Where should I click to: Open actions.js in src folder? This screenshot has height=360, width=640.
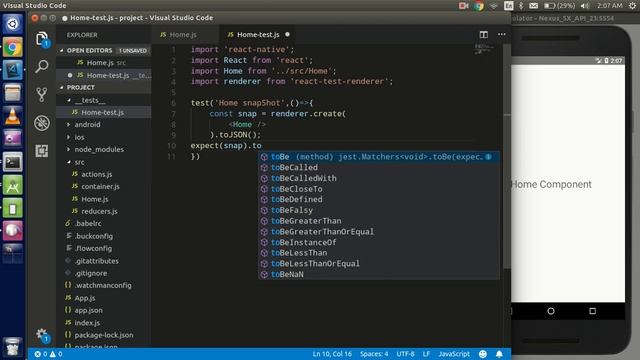[104, 174]
